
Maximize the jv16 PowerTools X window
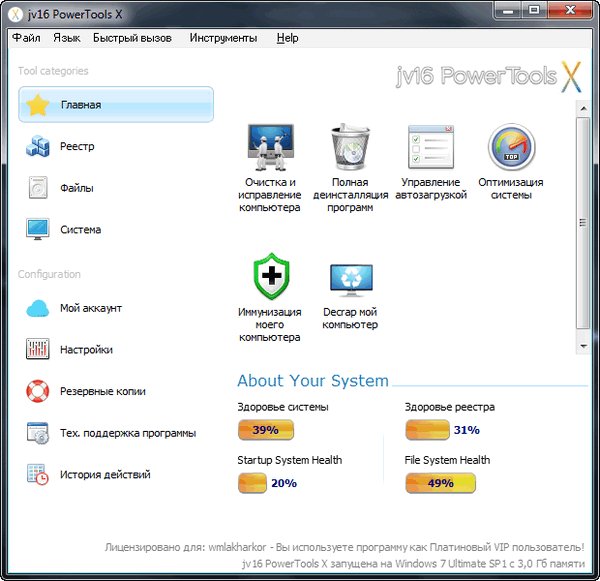[x=534, y=10]
